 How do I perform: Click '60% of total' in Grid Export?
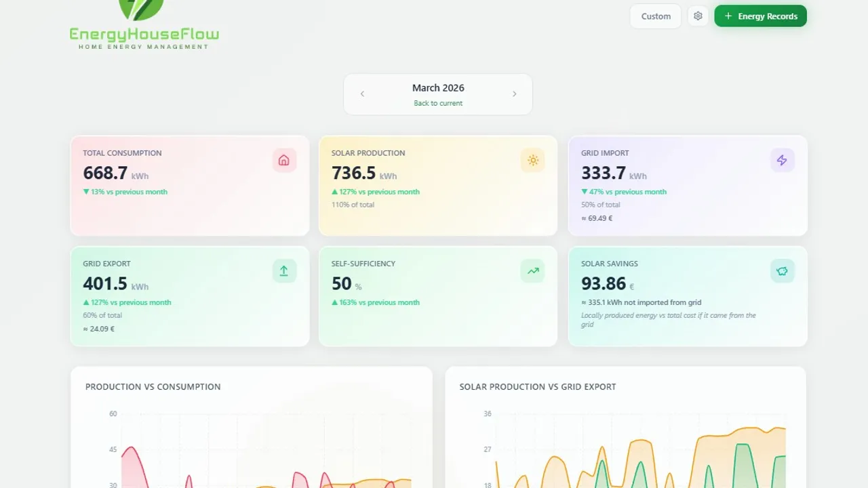[x=102, y=315]
